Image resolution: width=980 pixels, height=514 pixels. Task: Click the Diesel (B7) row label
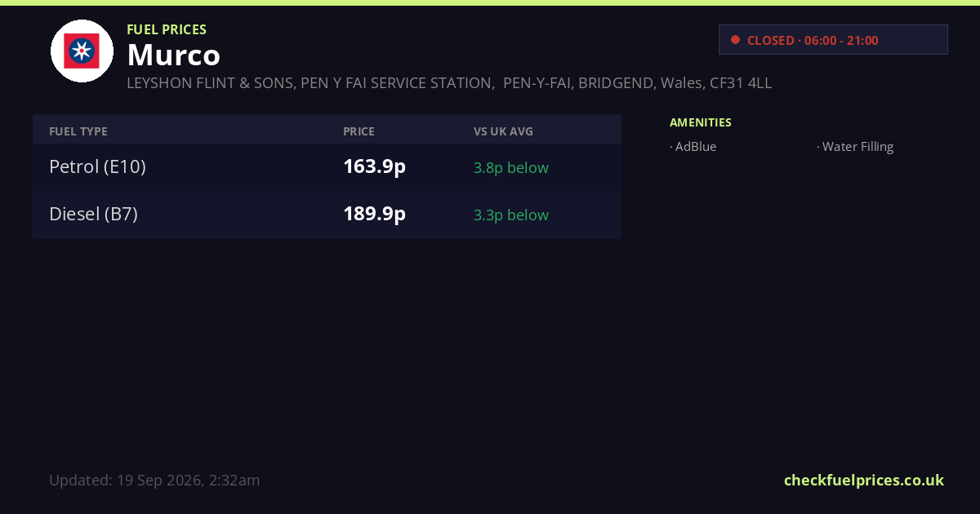(93, 214)
